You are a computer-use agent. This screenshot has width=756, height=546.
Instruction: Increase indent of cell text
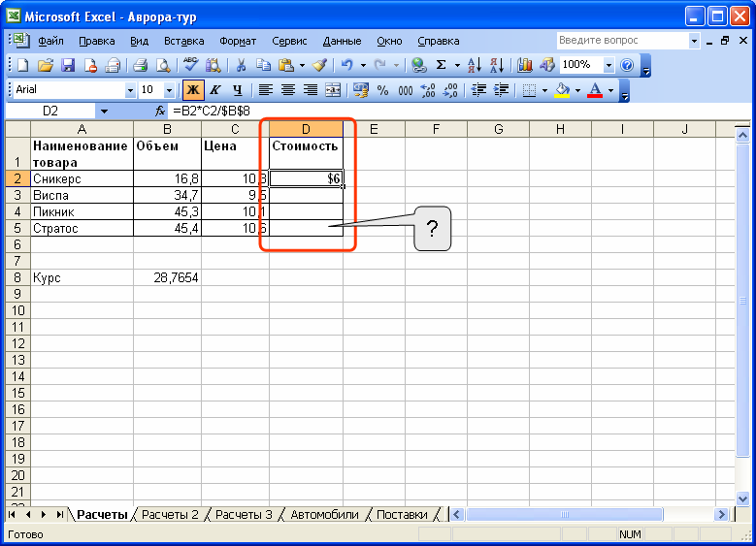tap(502, 90)
